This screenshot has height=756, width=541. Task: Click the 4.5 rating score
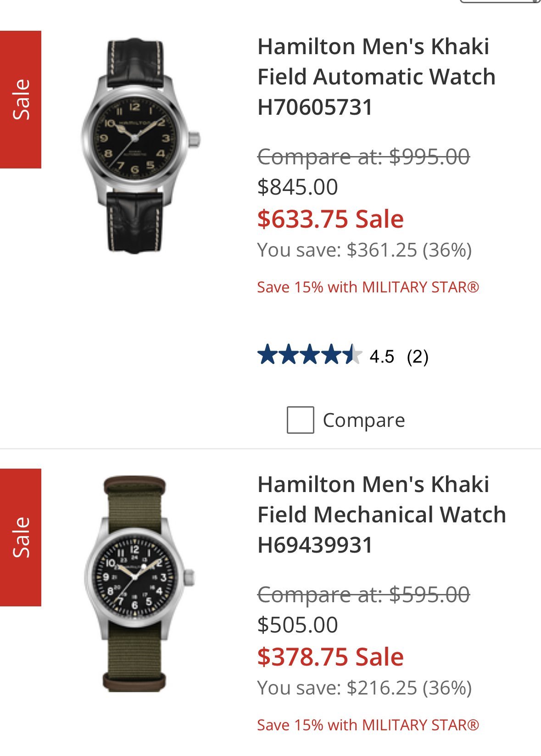pyautogui.click(x=382, y=357)
